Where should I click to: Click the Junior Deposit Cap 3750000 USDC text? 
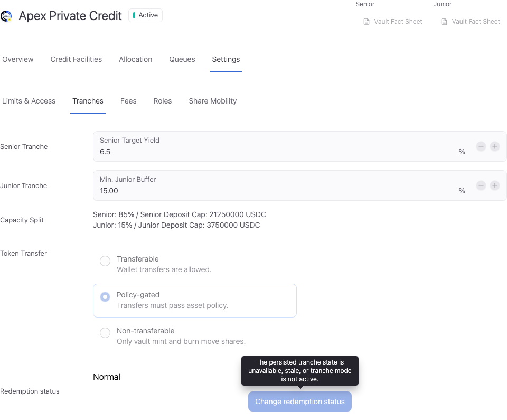[199, 225]
